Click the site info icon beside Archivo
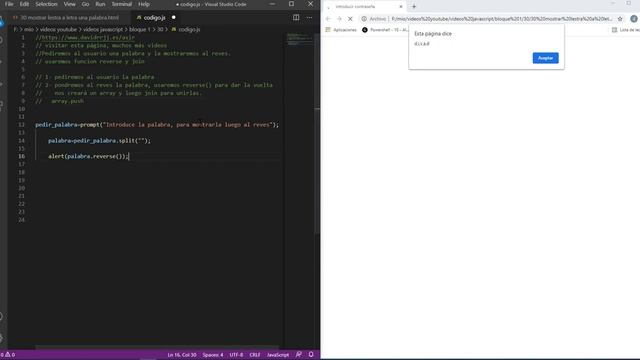 click(364, 19)
